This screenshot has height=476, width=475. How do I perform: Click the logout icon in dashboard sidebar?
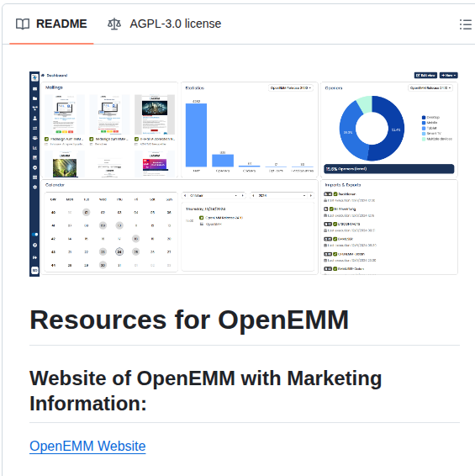coord(35,257)
